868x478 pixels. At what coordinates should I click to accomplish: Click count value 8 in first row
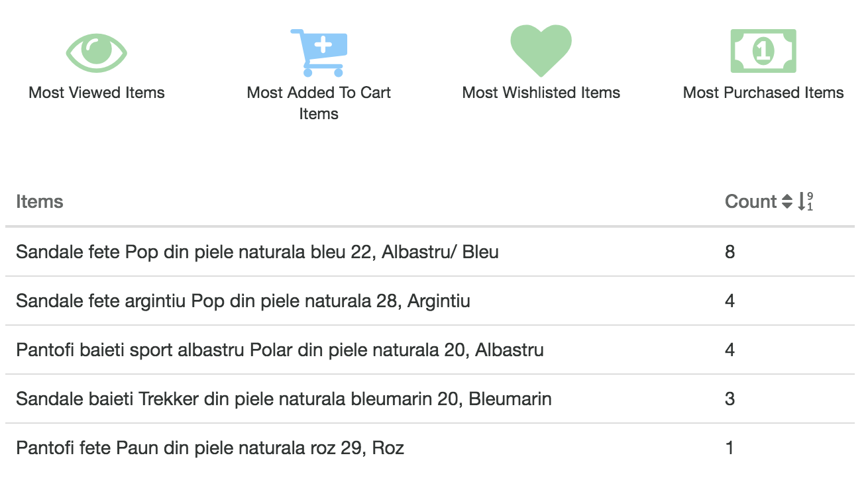[730, 252]
